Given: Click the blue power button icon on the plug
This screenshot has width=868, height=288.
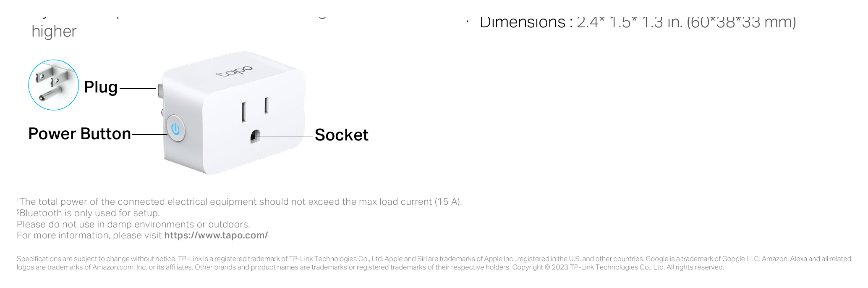Looking at the screenshot, I should coord(175,129).
